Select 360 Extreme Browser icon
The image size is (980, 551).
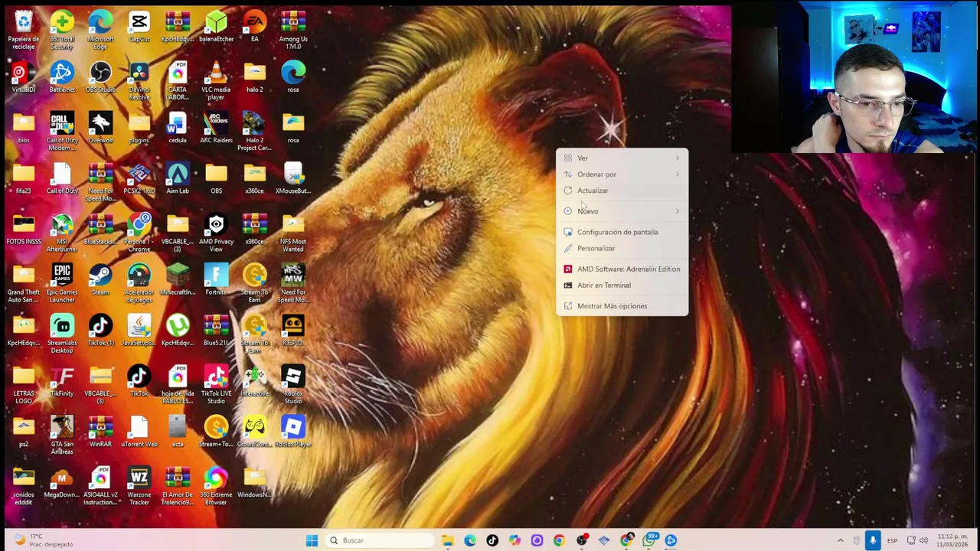216,486
